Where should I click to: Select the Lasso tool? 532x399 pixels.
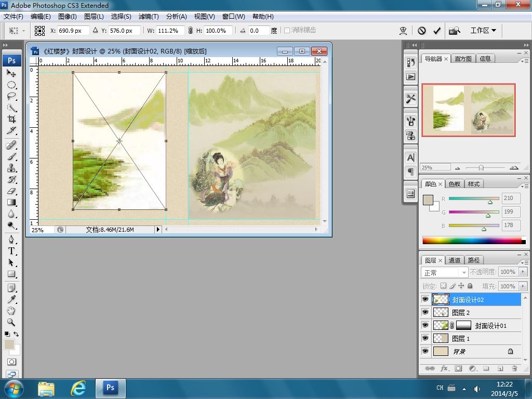click(x=11, y=96)
